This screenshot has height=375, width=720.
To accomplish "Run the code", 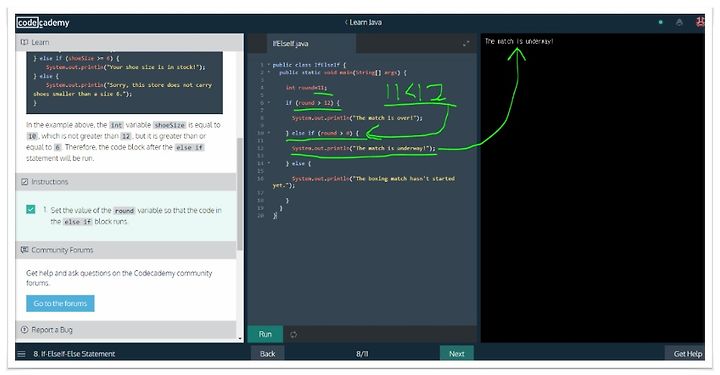I will (265, 334).
